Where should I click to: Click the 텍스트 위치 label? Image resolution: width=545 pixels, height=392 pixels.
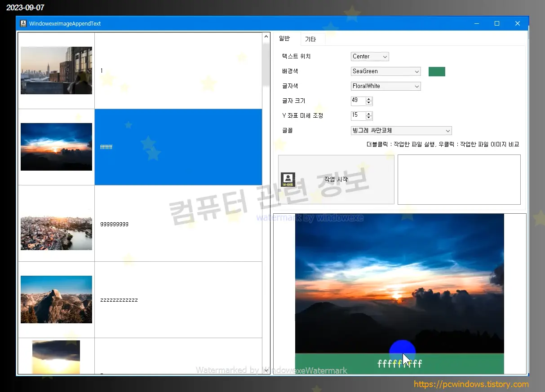tap(296, 57)
